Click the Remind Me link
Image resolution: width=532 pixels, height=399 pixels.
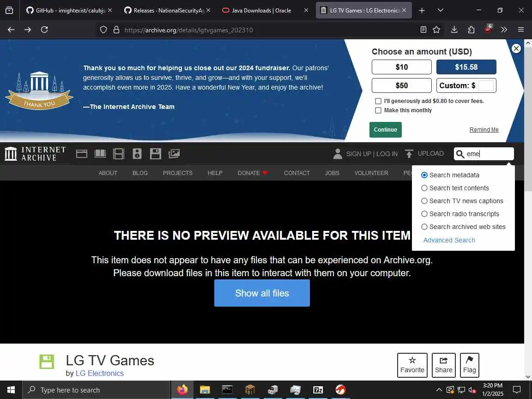click(484, 130)
